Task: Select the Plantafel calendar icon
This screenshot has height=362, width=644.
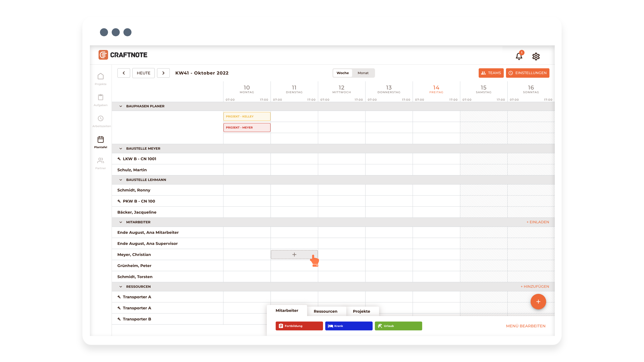Action: (100, 139)
